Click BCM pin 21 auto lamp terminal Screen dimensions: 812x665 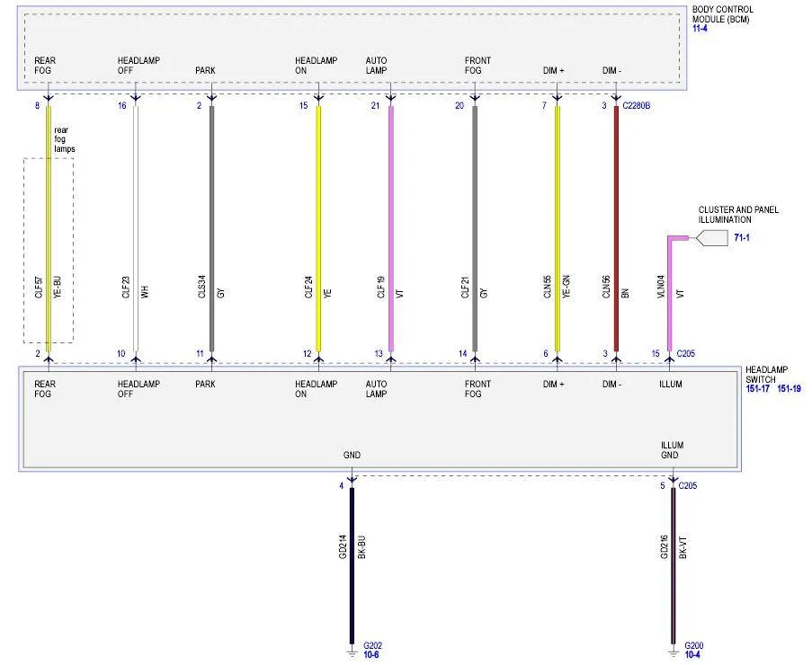click(391, 98)
